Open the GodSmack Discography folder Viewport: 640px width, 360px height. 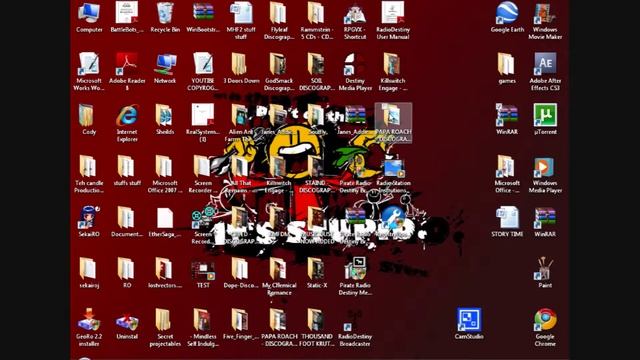(x=279, y=64)
